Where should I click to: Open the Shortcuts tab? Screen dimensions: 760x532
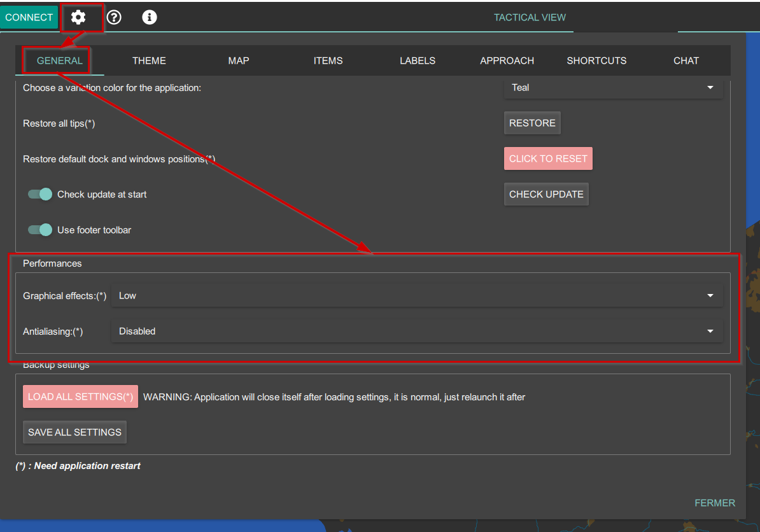click(x=596, y=60)
